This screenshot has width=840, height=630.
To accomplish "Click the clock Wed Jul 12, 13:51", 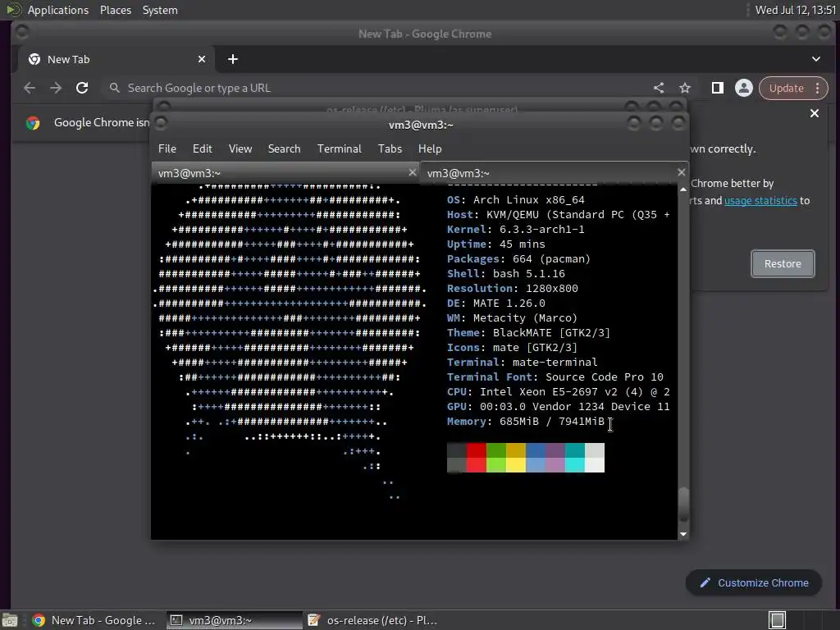I will (795, 10).
